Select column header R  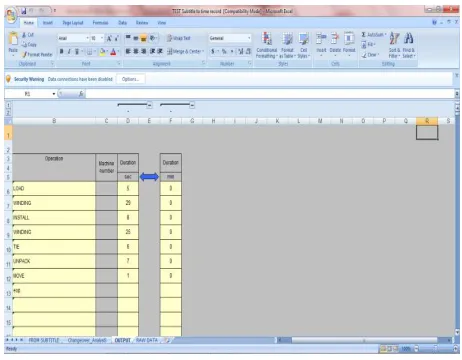click(427, 121)
